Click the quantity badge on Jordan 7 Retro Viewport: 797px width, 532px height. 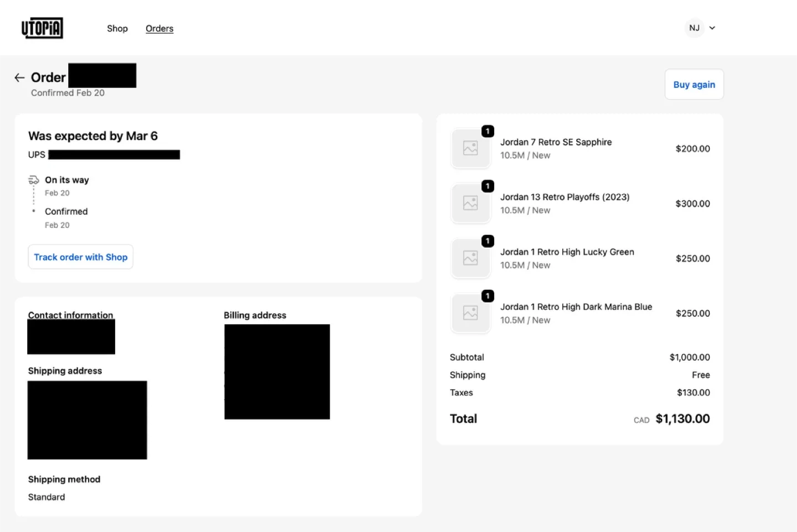(488, 131)
